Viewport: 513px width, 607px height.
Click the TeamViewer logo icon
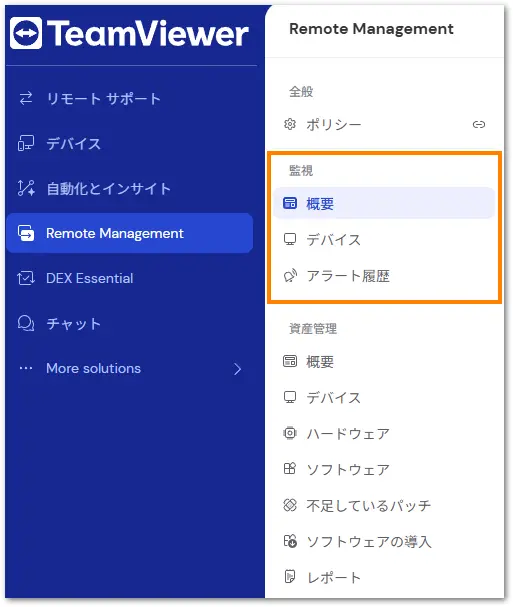click(x=26, y=33)
